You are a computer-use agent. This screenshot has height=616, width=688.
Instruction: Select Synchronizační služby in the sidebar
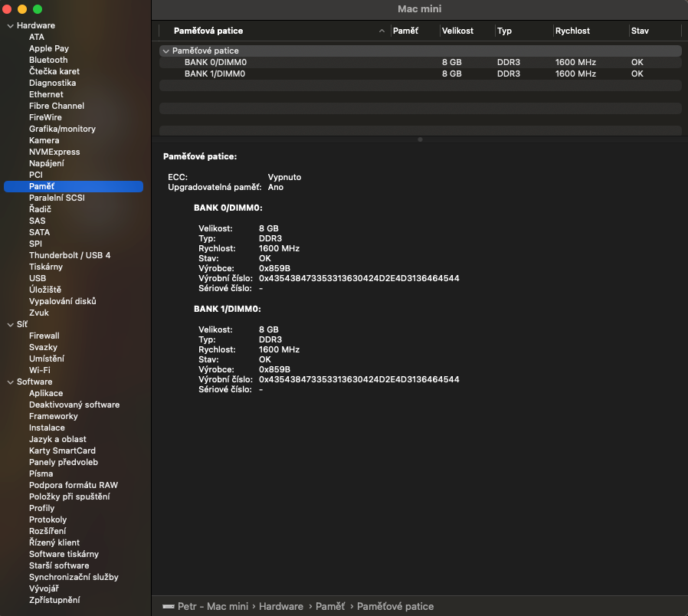point(74,577)
